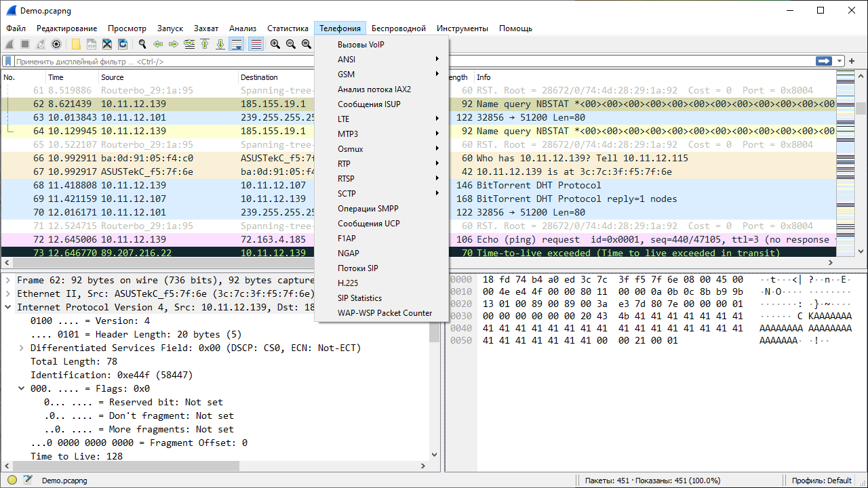Open WAP-WSP Packet Counter
The image size is (868, 488).
pos(381,313)
